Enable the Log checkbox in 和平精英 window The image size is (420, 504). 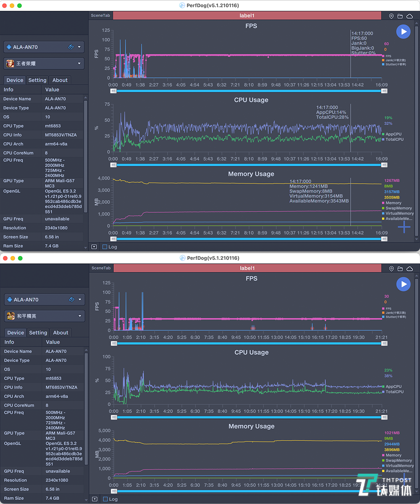click(x=105, y=499)
